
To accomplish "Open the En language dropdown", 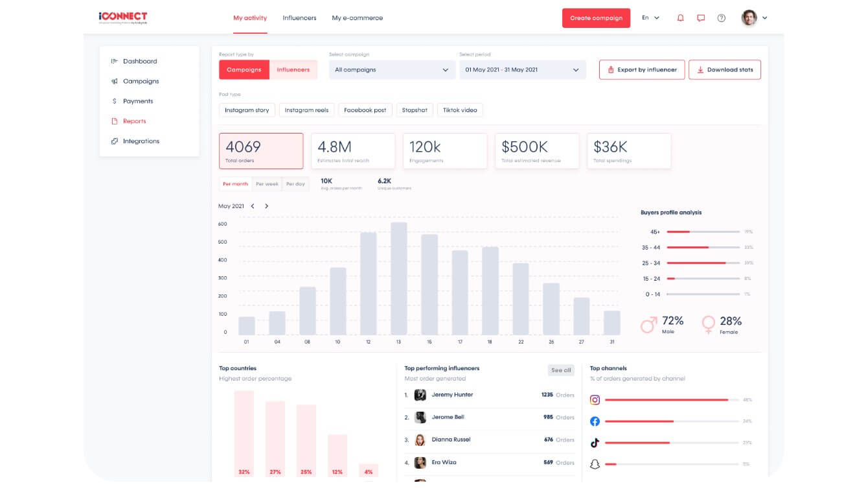I will 650,18.
